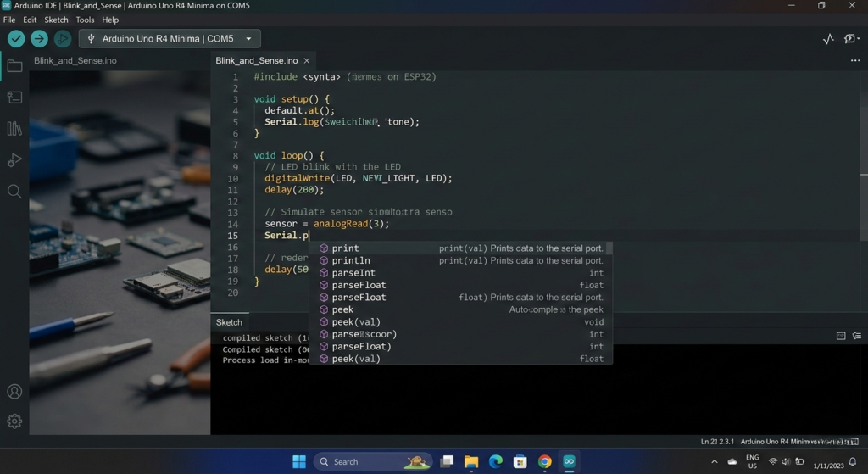Open the Settings gear in the sidebar
868x474 pixels.
(14, 421)
